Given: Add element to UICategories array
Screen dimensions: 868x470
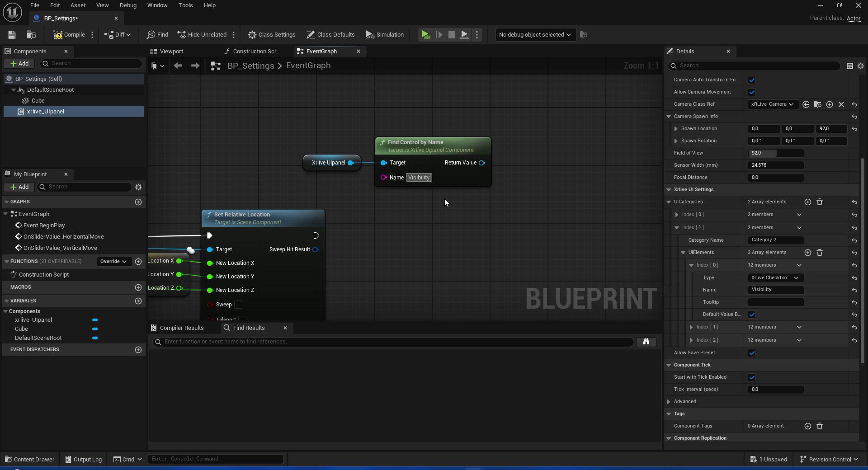Looking at the screenshot, I should 808,202.
